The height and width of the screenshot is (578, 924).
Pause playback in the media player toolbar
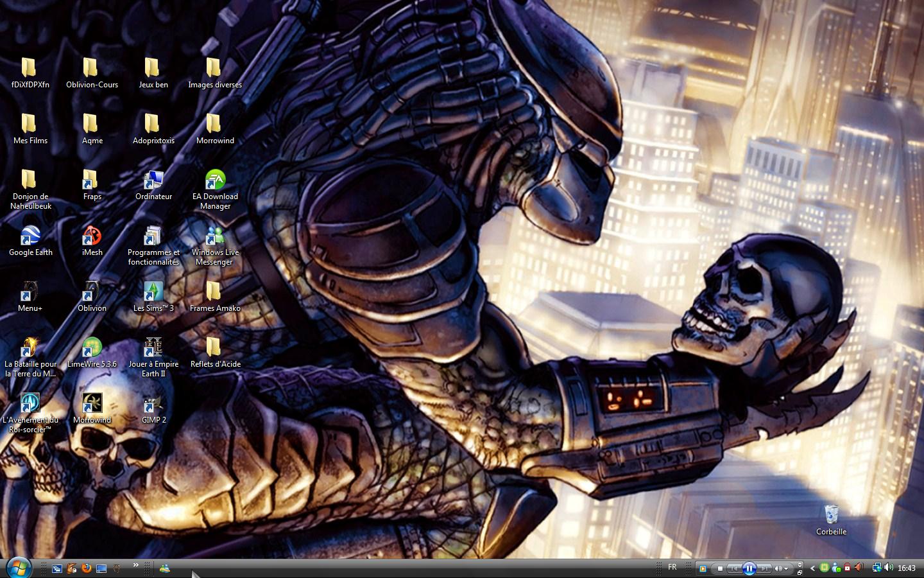(749, 568)
